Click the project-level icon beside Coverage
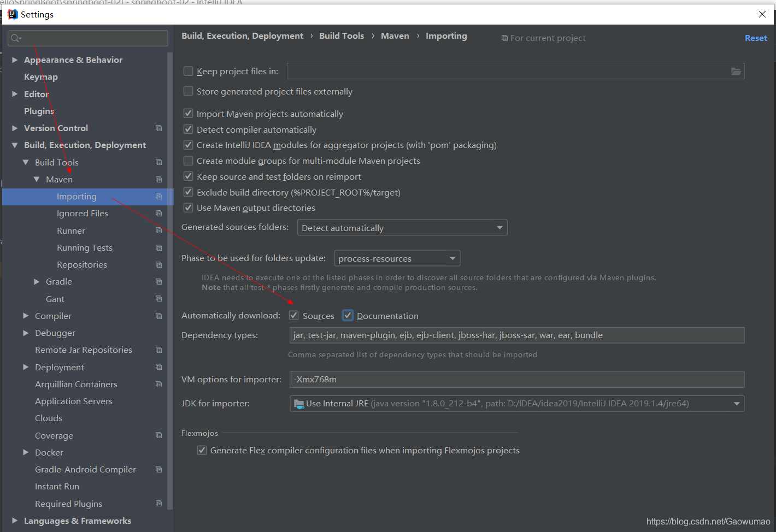The image size is (776, 532). (158, 435)
